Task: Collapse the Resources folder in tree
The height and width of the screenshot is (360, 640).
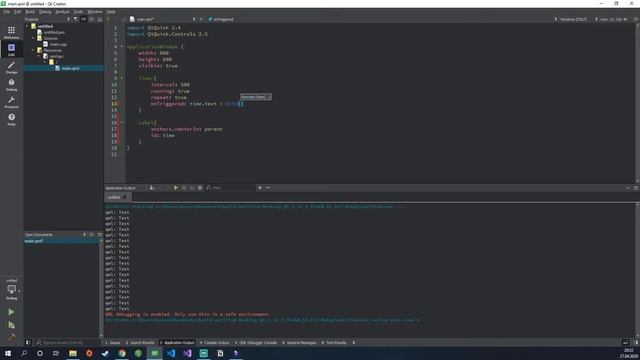Action: tap(33, 50)
